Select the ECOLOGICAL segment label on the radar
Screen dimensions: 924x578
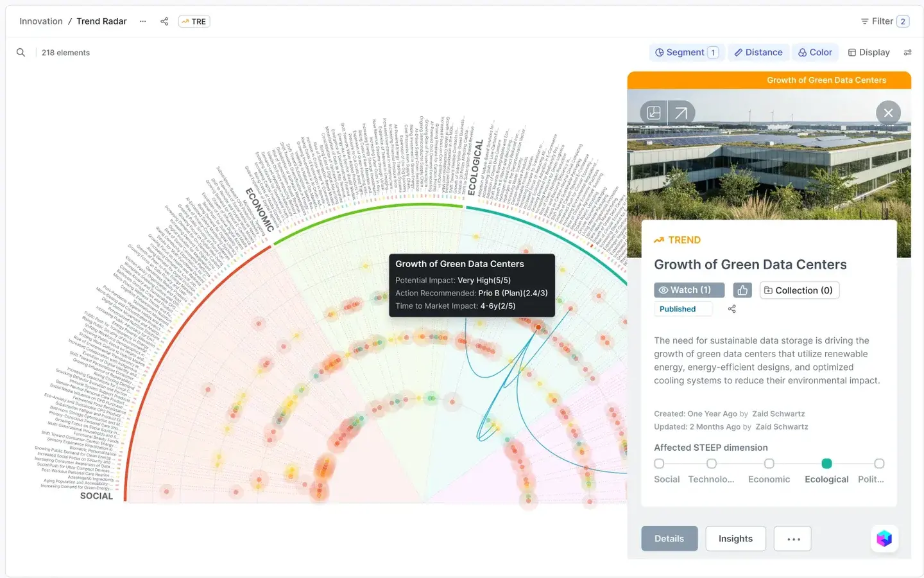pyautogui.click(x=475, y=167)
